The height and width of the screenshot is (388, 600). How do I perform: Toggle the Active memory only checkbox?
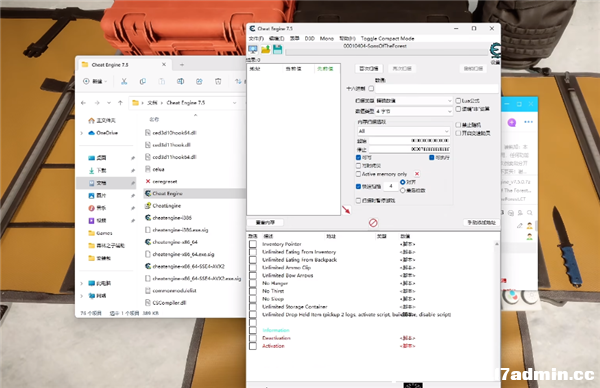click(358, 174)
